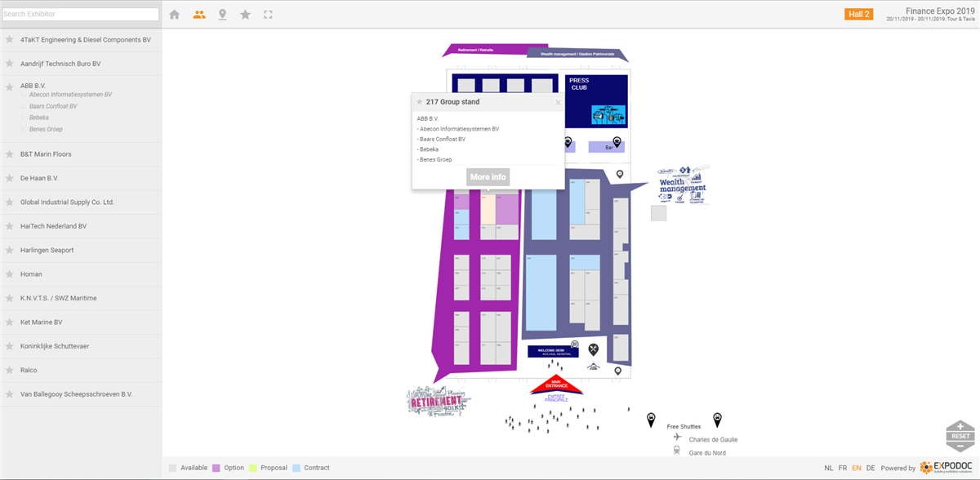Image resolution: width=980 pixels, height=480 pixels.
Task: Favorite K.N.V.T.S. / SWZ Maritime
Action: pyautogui.click(x=10, y=299)
